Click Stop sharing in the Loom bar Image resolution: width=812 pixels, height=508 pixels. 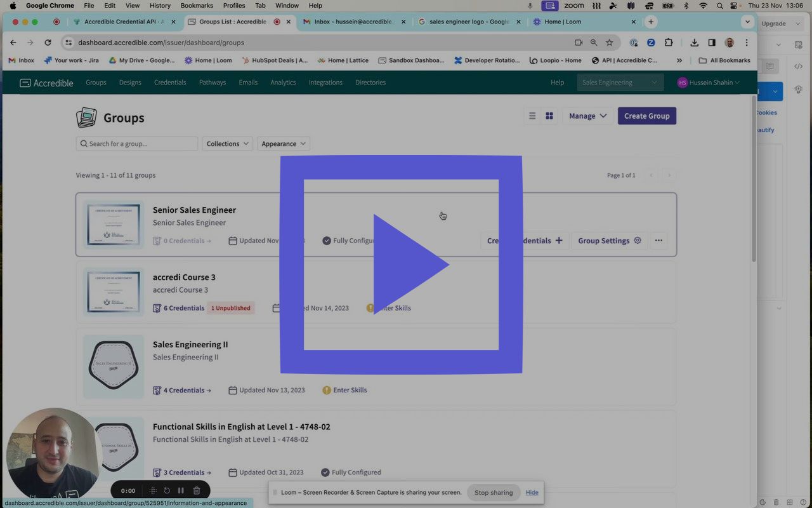[494, 493]
